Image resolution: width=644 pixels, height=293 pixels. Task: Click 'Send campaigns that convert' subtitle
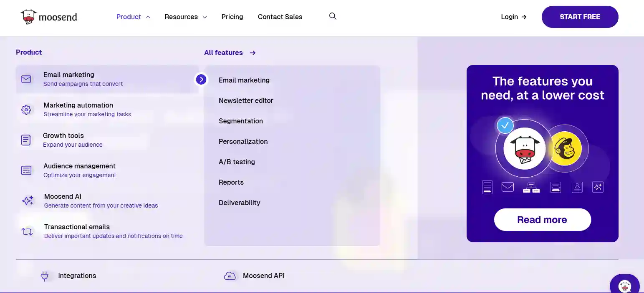pos(83,84)
